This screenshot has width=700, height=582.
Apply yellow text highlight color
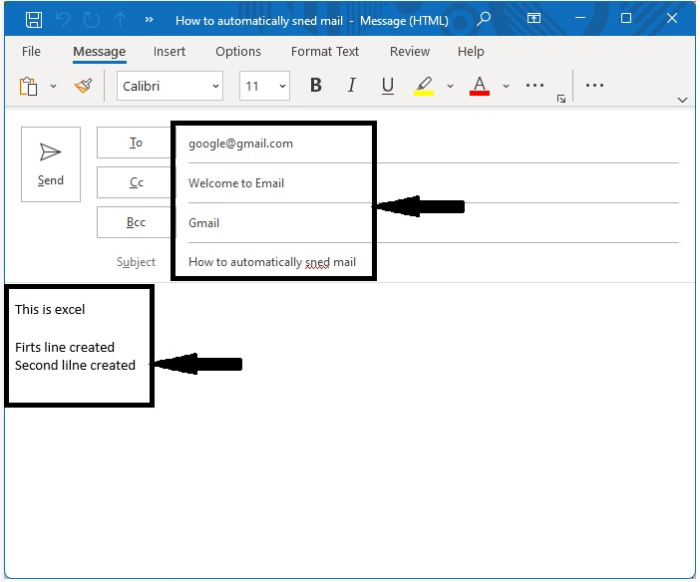point(424,86)
